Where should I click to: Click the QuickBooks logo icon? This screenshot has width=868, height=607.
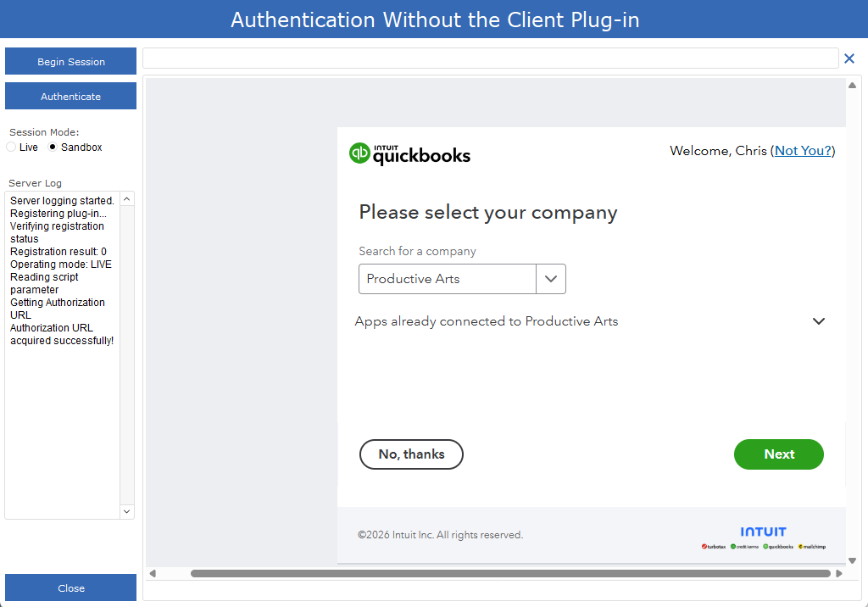click(360, 153)
